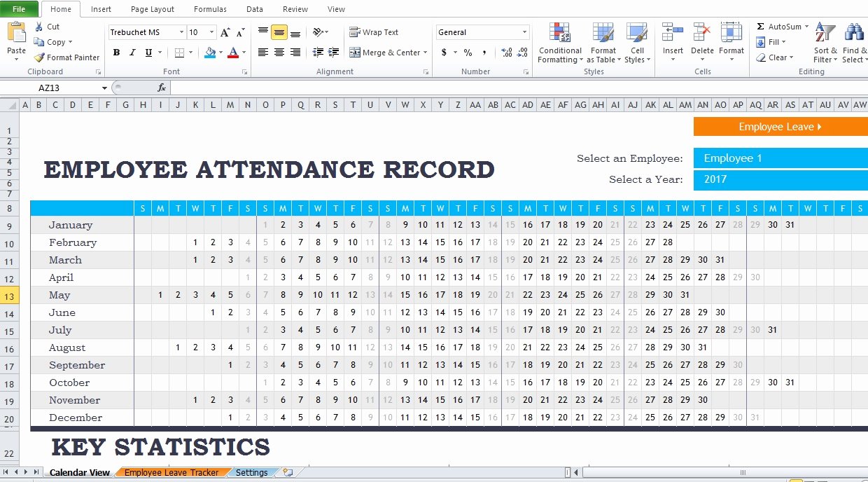Switch to the Review tab

click(295, 9)
